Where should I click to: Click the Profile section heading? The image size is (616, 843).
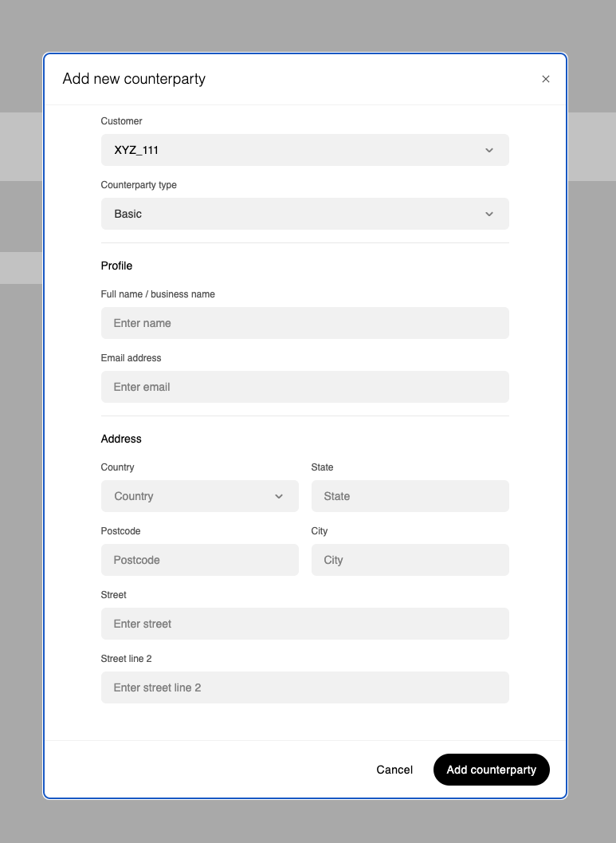[116, 266]
